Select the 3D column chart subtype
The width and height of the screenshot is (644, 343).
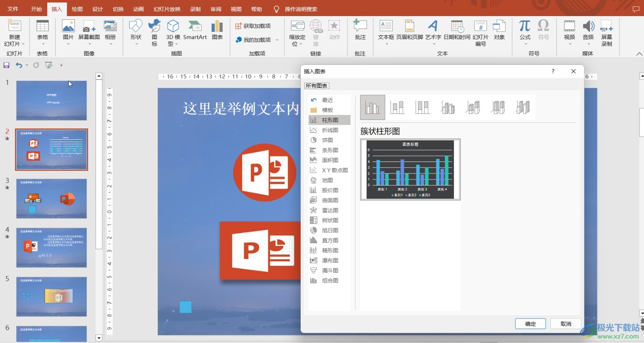pyautogui.click(x=523, y=107)
